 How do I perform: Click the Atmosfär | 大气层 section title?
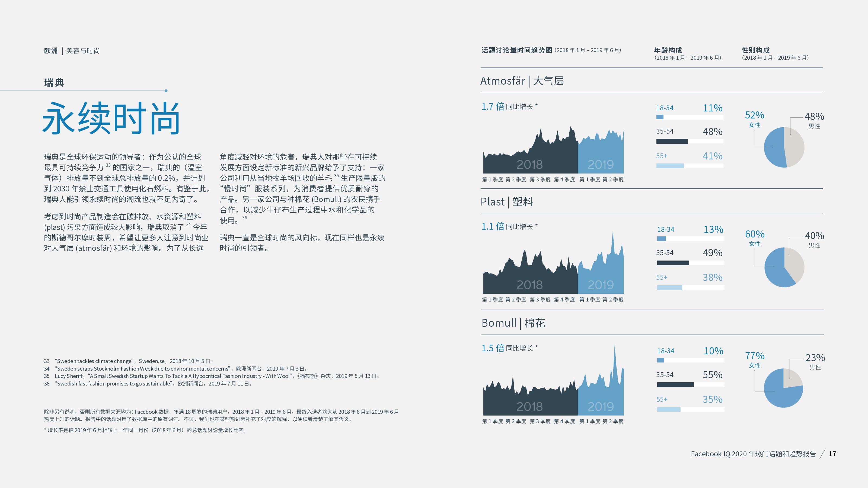[x=522, y=81]
